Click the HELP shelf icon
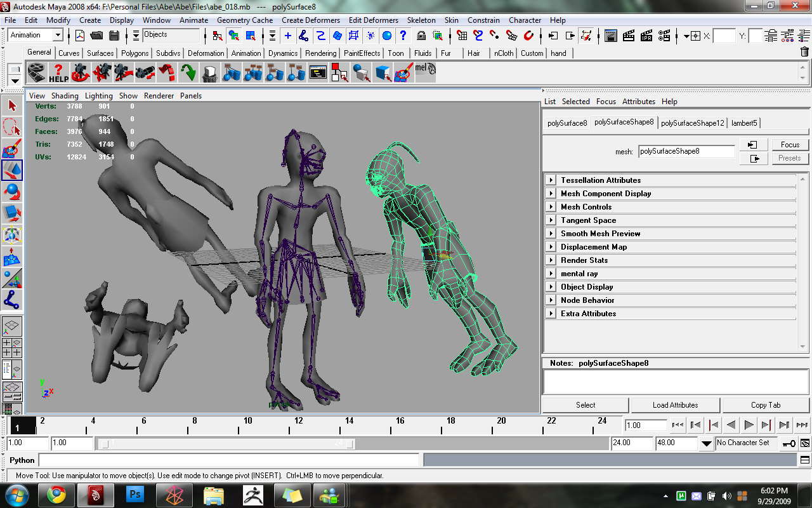812x508 pixels. (58, 73)
